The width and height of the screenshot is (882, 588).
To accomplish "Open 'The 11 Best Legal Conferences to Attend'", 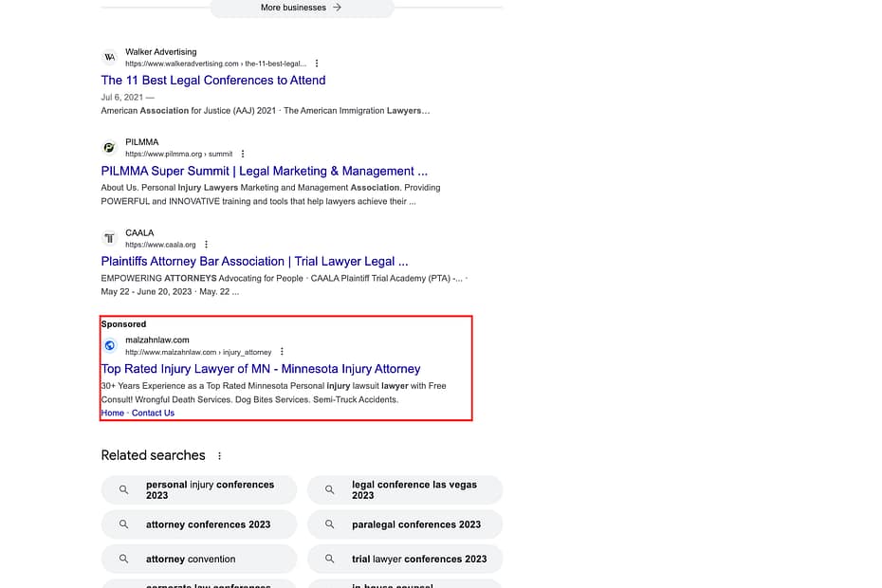I will (213, 81).
